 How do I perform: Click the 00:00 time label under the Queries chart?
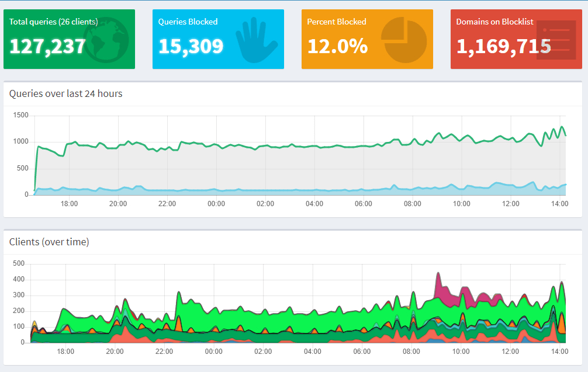click(216, 204)
